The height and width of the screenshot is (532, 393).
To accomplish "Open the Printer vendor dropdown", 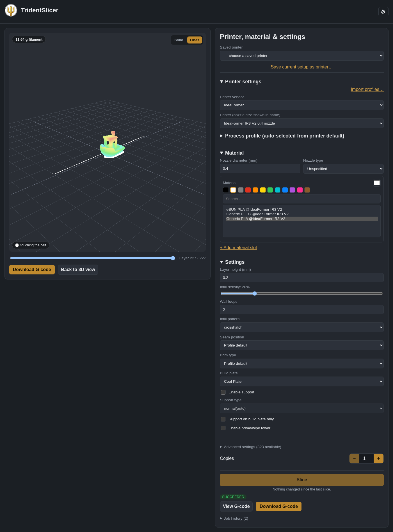I will click(301, 105).
